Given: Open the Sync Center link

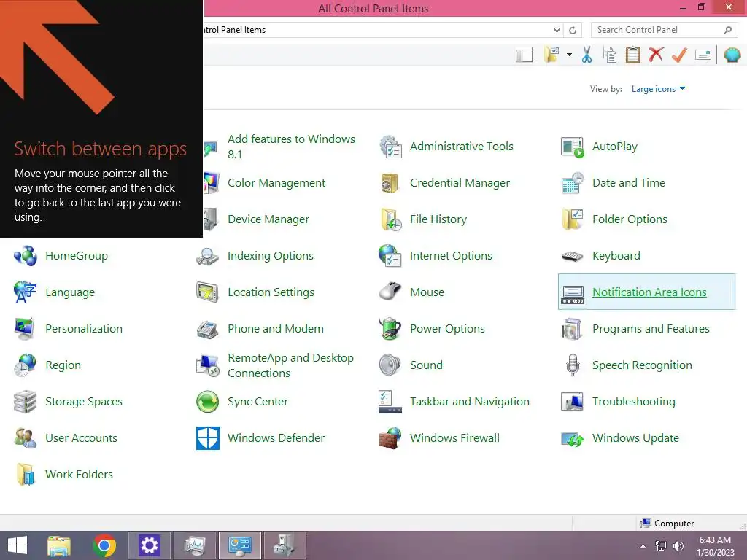Looking at the screenshot, I should (258, 402).
